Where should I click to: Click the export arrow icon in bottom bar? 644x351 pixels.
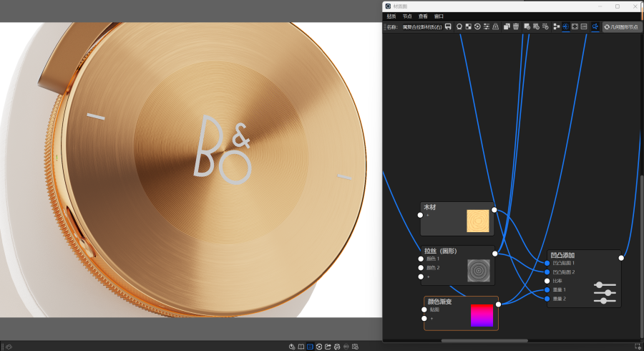pyautogui.click(x=328, y=347)
